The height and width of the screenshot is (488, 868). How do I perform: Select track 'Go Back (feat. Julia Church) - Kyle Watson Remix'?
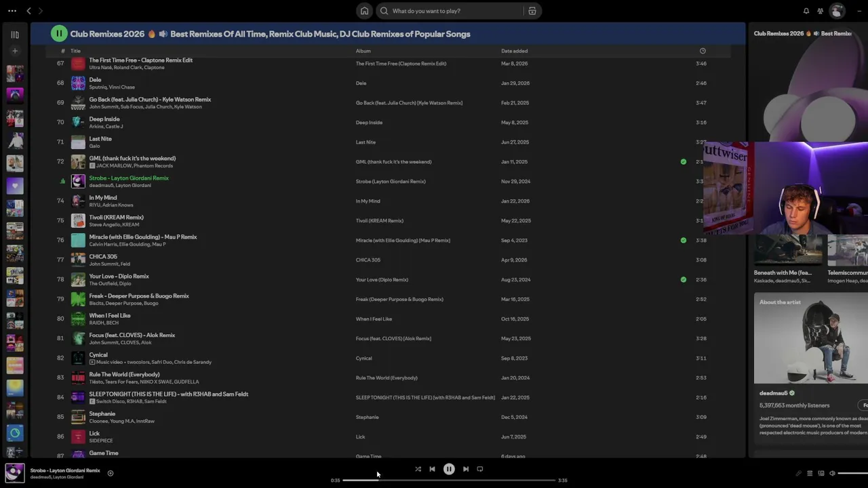150,100
